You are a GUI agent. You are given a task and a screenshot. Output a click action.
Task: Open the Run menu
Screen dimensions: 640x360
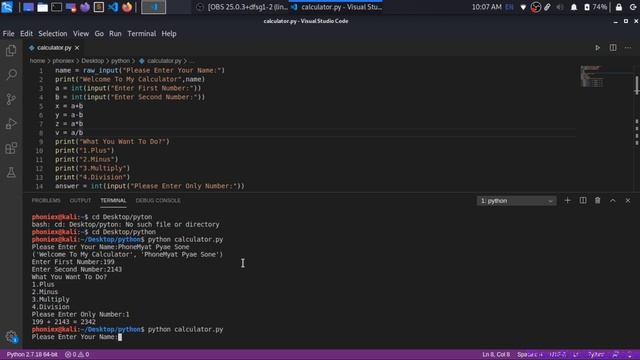115,33
